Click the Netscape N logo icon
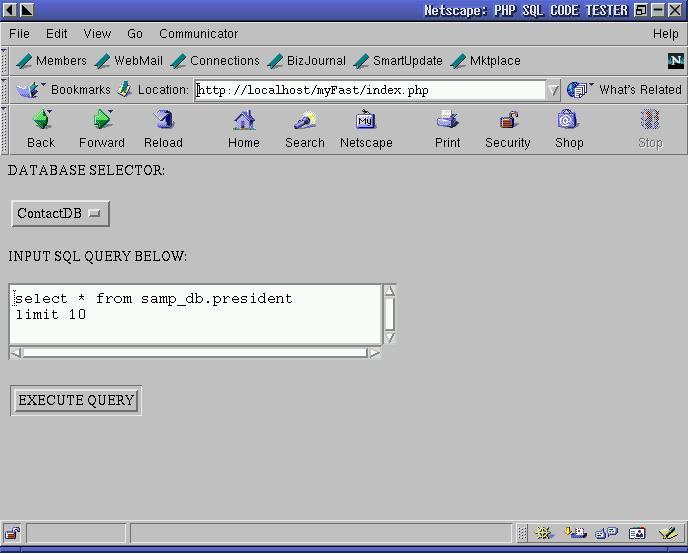 [675, 61]
